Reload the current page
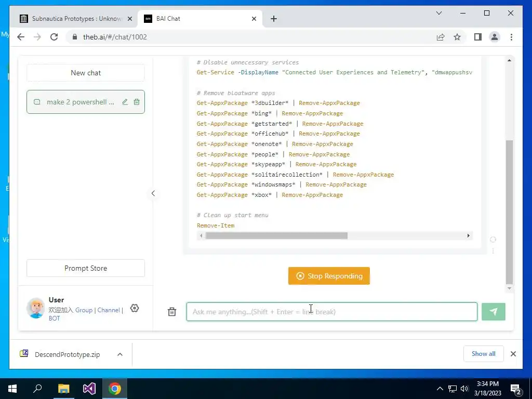 coord(54,37)
